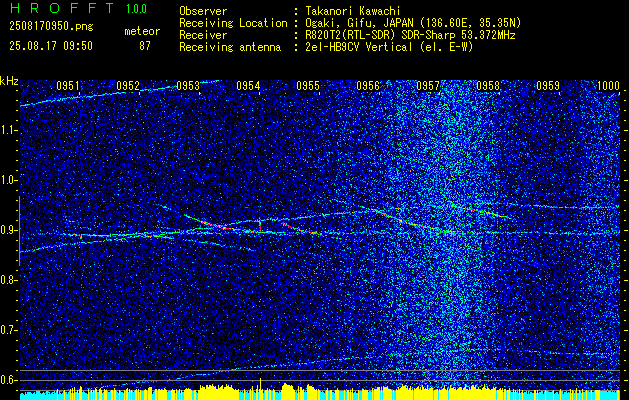Screen dimensions: 629x400
Task: Click the timestamp 25.08.17 09:50
Action: (x=51, y=46)
